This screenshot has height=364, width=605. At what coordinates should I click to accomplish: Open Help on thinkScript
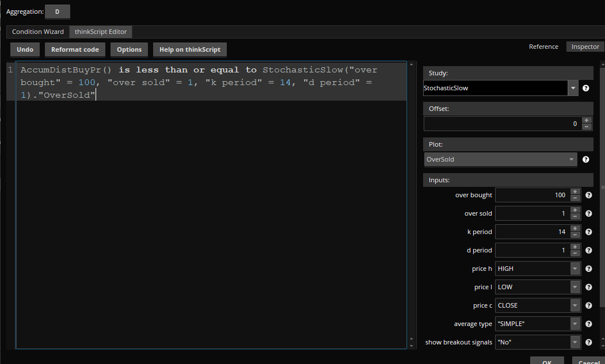(x=189, y=49)
